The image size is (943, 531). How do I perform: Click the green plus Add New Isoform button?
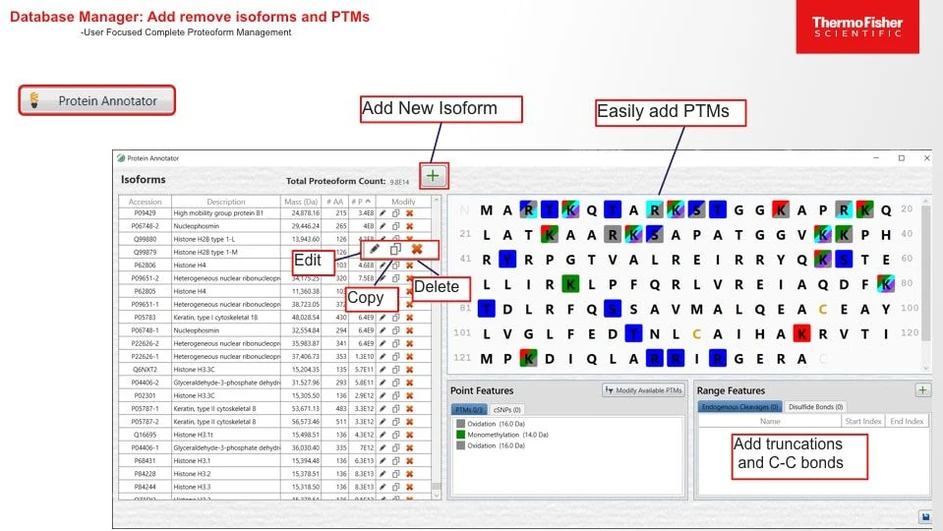pos(433,176)
